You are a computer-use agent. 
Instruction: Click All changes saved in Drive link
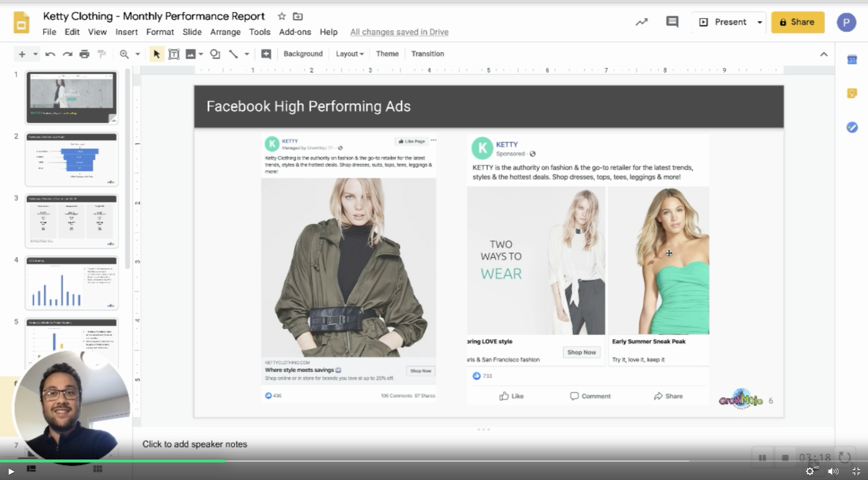point(399,32)
